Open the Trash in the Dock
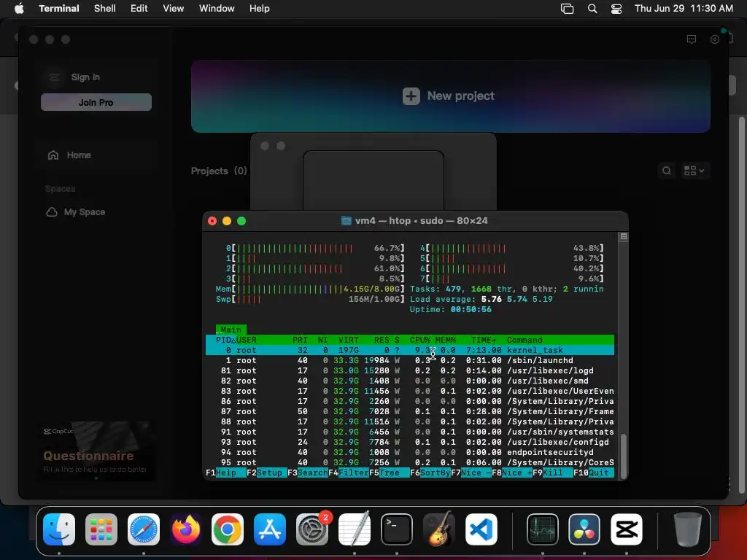The width and height of the screenshot is (747, 560). pos(688,529)
